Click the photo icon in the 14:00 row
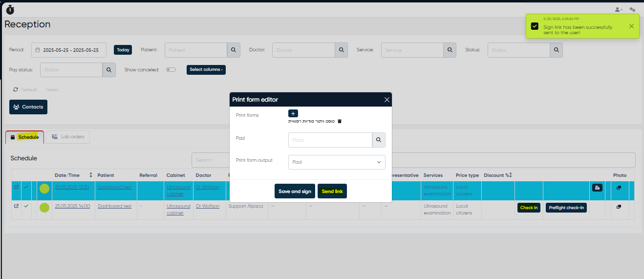 tap(619, 207)
